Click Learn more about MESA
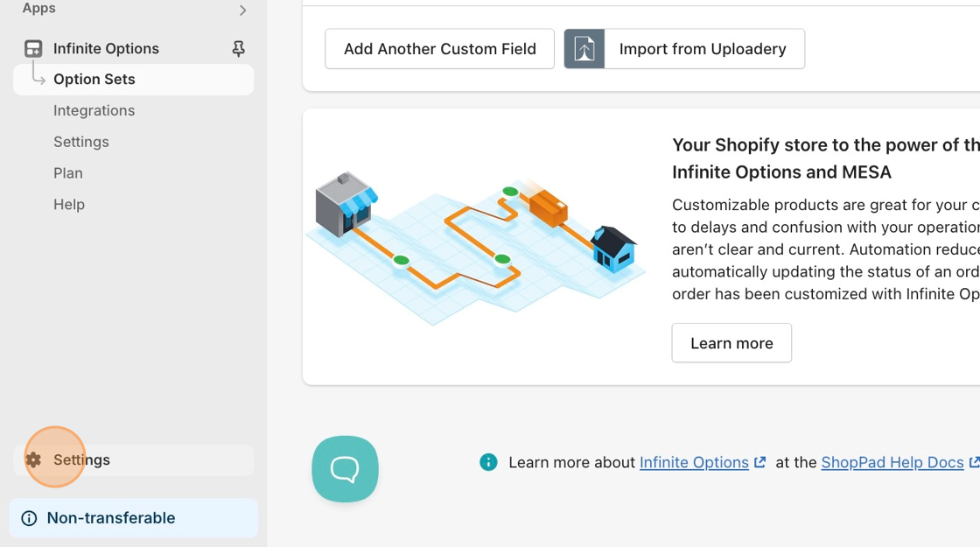Screen dimensions: 980x547 pyautogui.click(x=731, y=343)
